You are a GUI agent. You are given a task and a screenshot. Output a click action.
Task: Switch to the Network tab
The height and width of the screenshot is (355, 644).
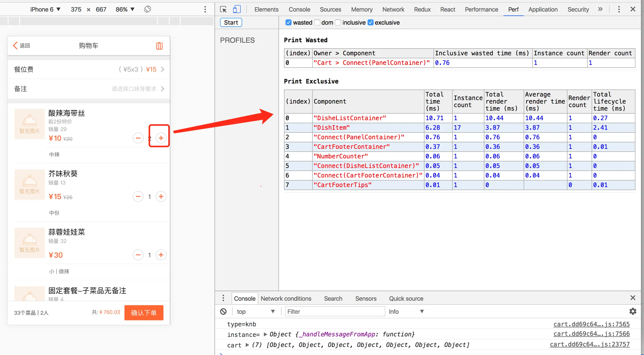393,9
